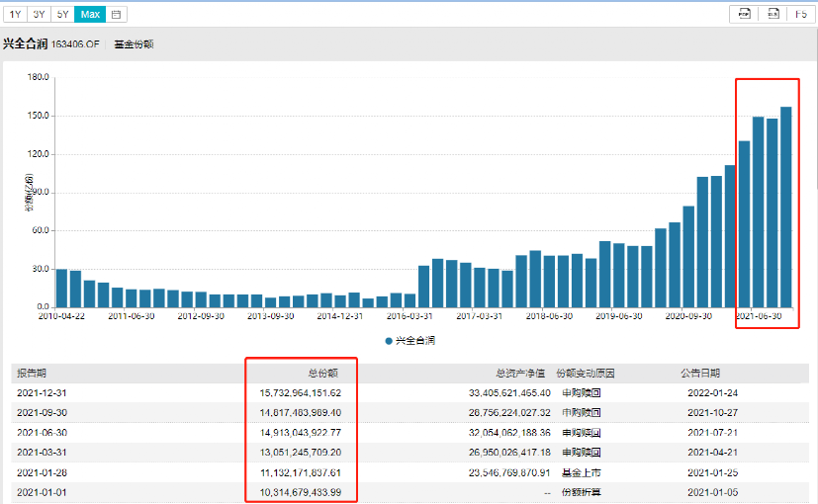Click the 份额折算 change reason cell

pyautogui.click(x=579, y=491)
